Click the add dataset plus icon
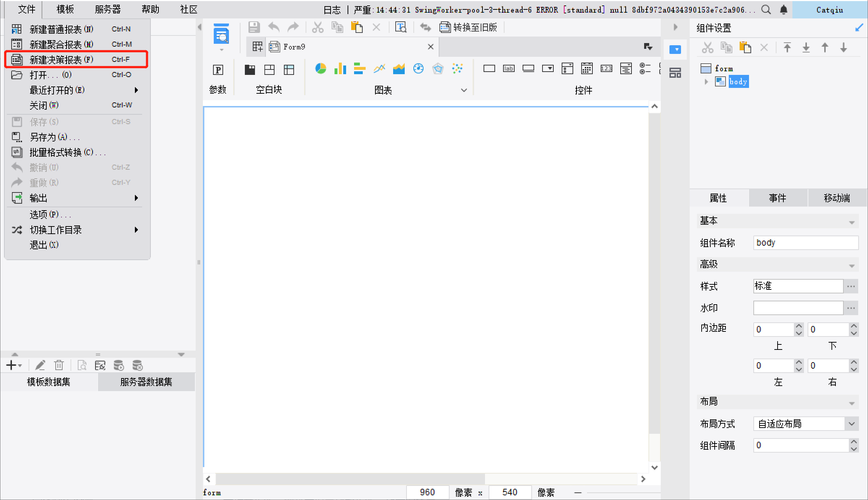Screen dimensions: 868x500 (11, 365)
